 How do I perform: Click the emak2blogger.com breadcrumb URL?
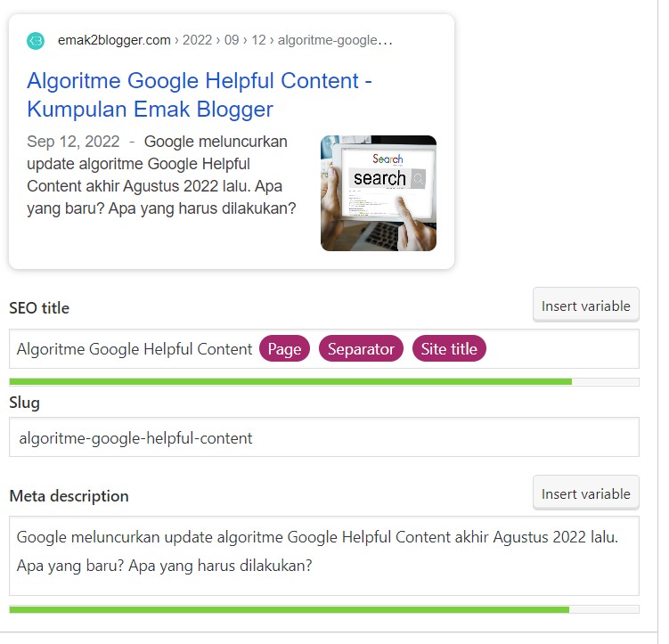pyautogui.click(x=224, y=40)
